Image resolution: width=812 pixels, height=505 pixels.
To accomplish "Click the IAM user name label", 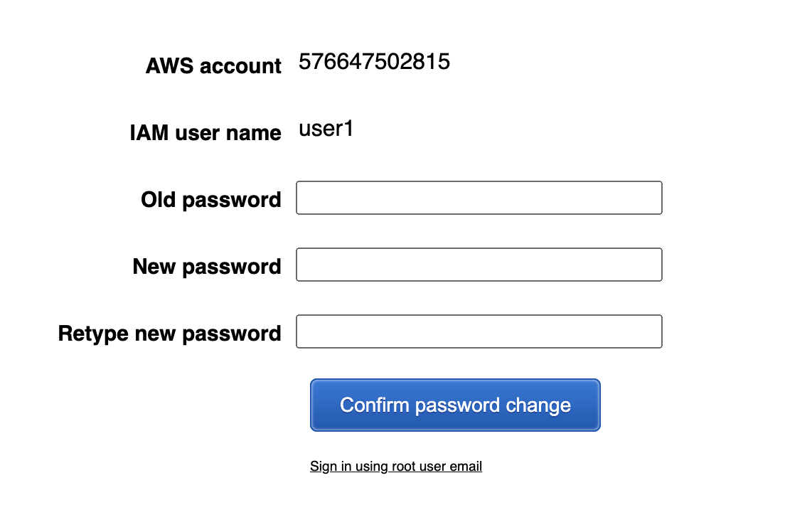I will (205, 133).
